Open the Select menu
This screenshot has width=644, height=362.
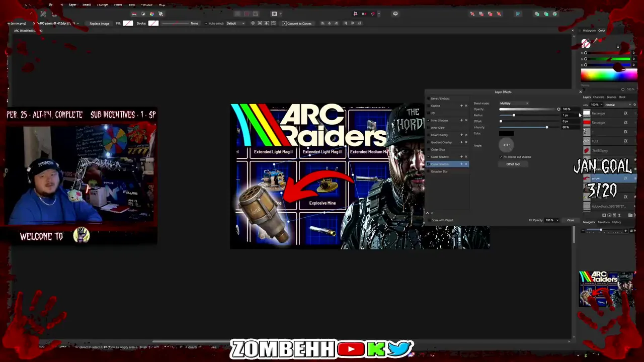[x=87, y=5]
